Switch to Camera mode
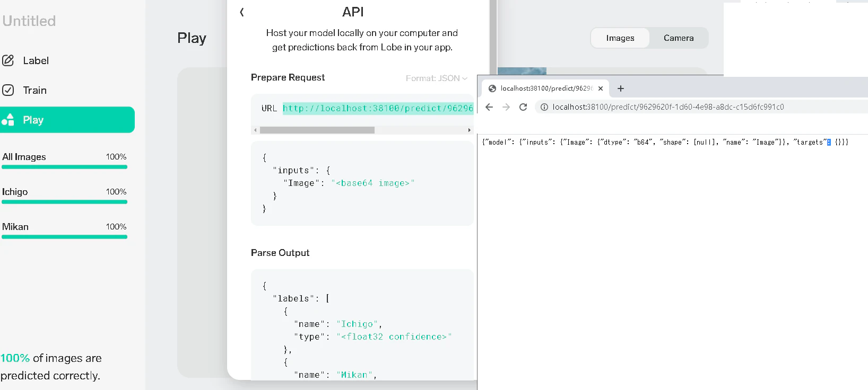Viewport: 868px width, 390px height. (x=679, y=38)
